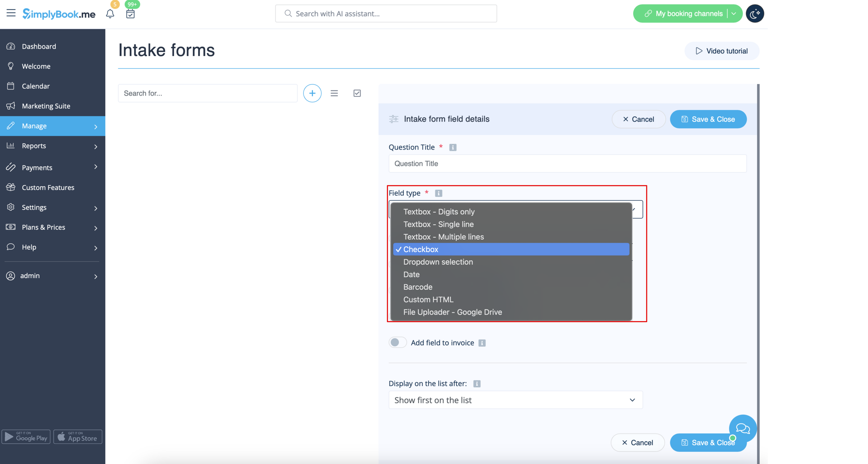The width and height of the screenshot is (868, 464).
Task: Navigate to Custom Features in the sidebar
Action: point(47,187)
